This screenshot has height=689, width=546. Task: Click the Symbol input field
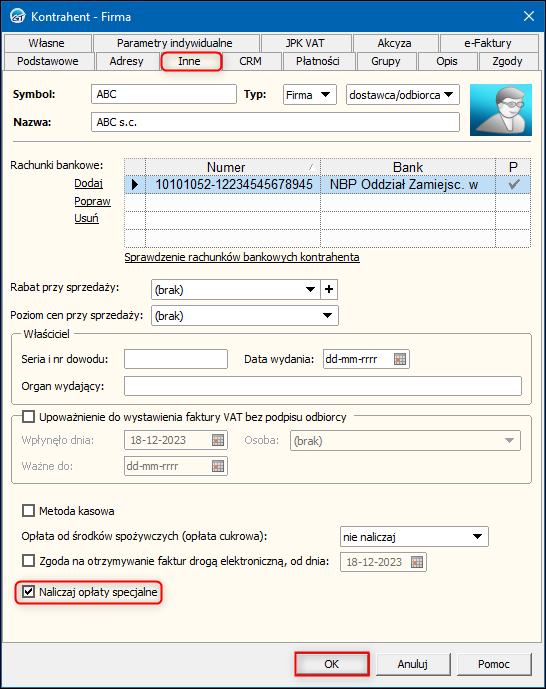point(164,94)
